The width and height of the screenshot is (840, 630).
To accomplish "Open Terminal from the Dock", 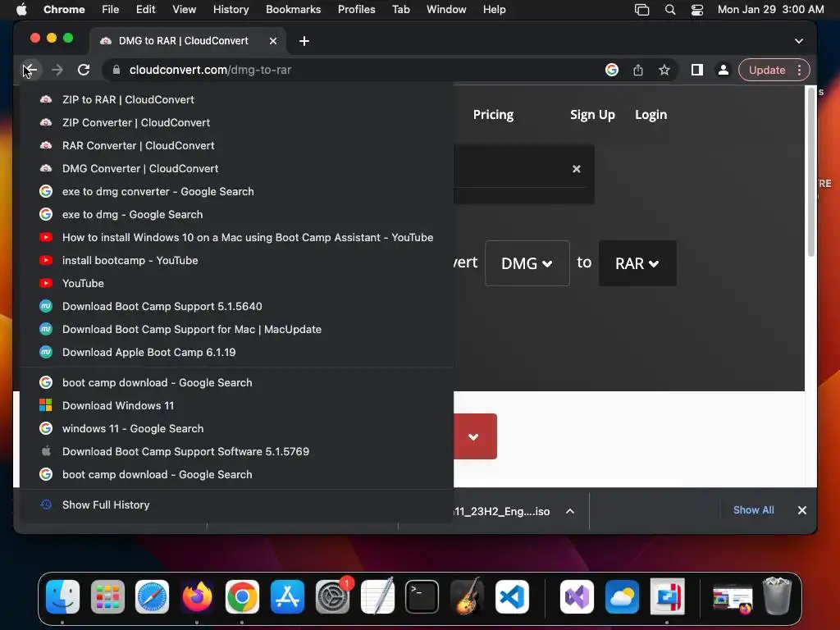I will 422,596.
